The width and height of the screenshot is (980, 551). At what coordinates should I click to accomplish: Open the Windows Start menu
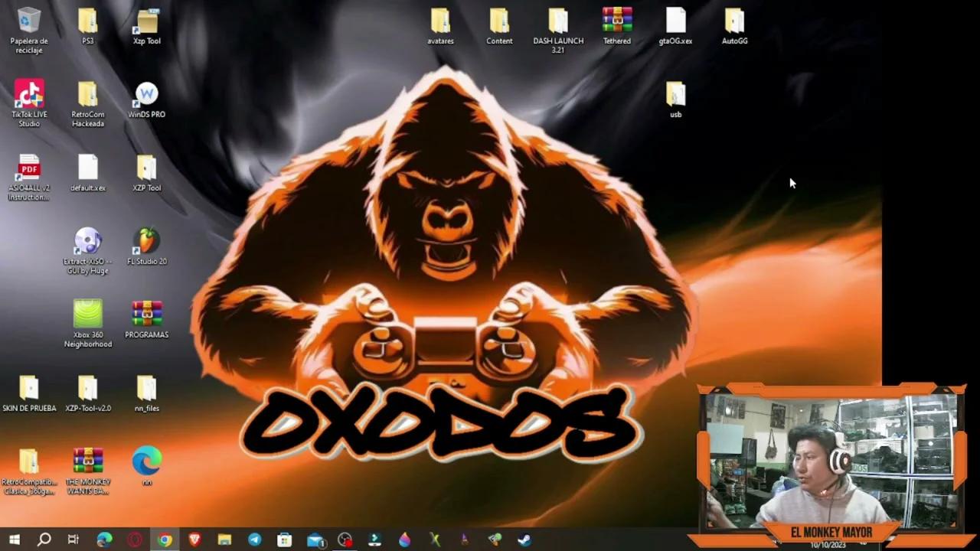click(15, 540)
